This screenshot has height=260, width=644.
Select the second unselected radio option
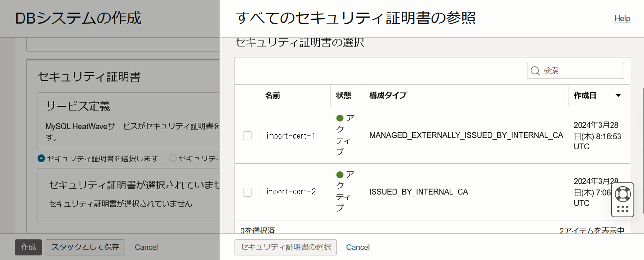173,159
